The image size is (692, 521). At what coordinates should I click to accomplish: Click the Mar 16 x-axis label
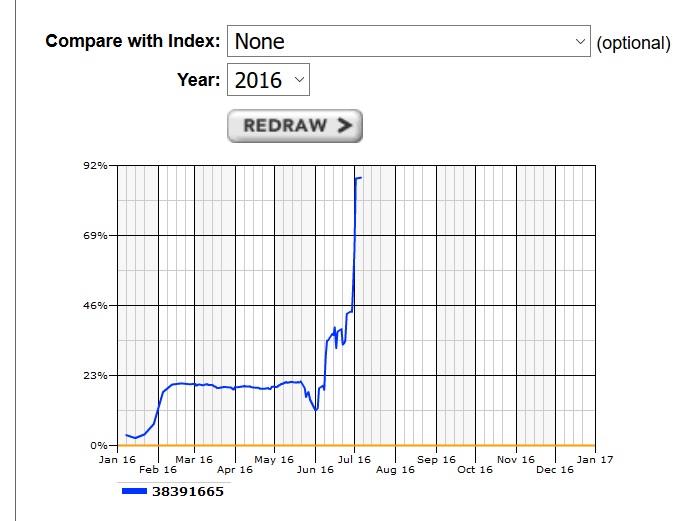tap(194, 460)
